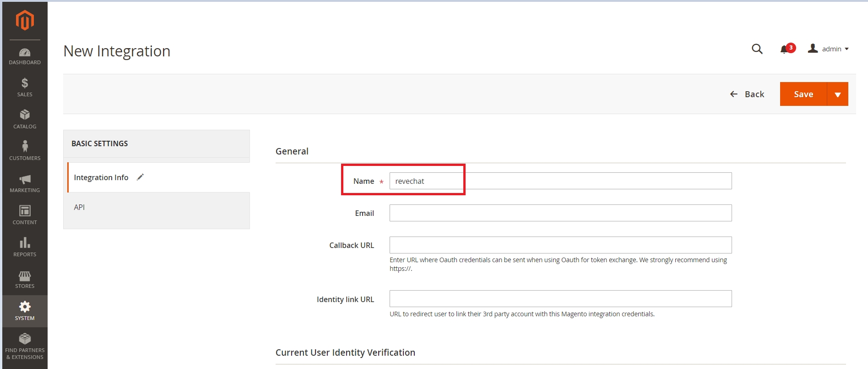Open the Dashboard from sidebar
The width and height of the screenshot is (868, 369).
(x=25, y=56)
